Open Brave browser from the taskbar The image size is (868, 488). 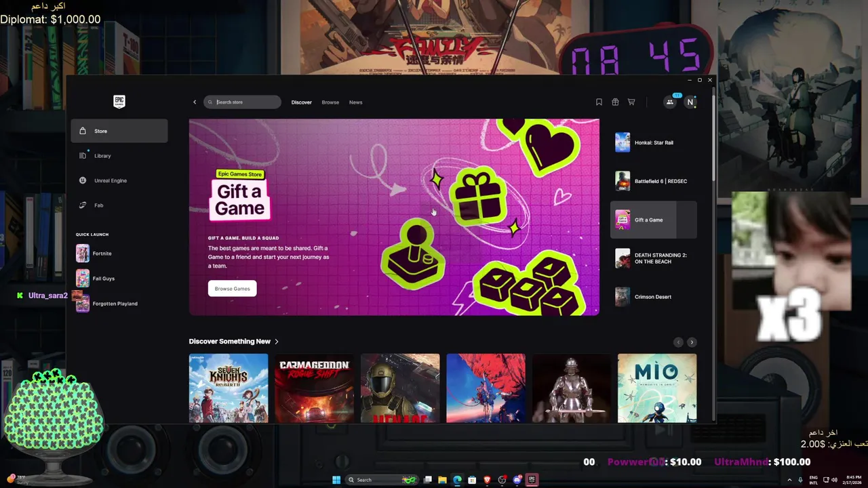point(487,480)
